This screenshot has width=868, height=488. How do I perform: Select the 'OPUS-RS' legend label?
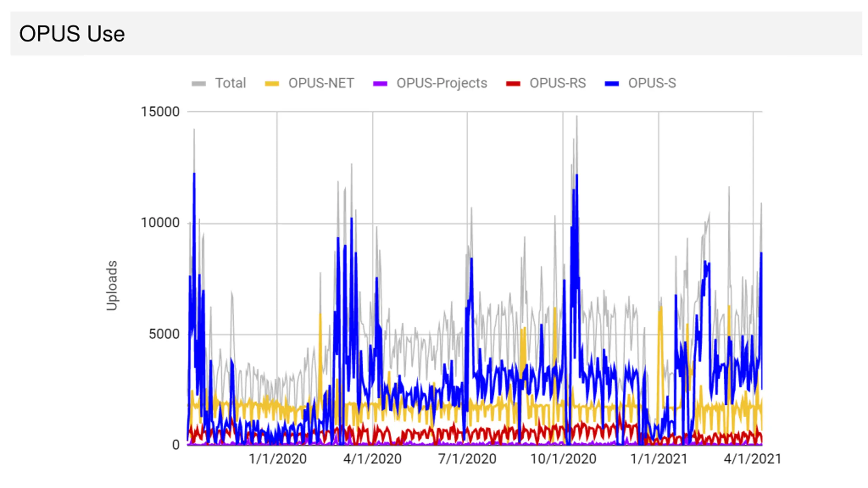[558, 83]
